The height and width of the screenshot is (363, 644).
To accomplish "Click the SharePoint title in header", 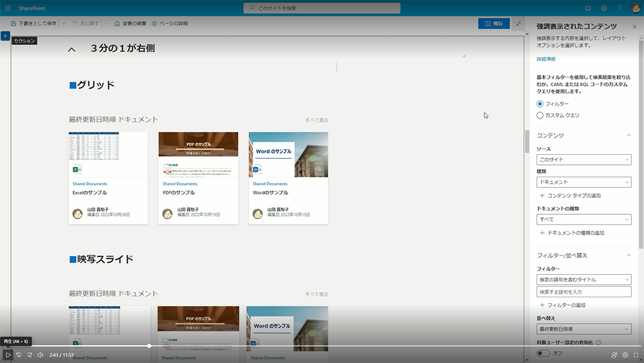I will [32, 8].
